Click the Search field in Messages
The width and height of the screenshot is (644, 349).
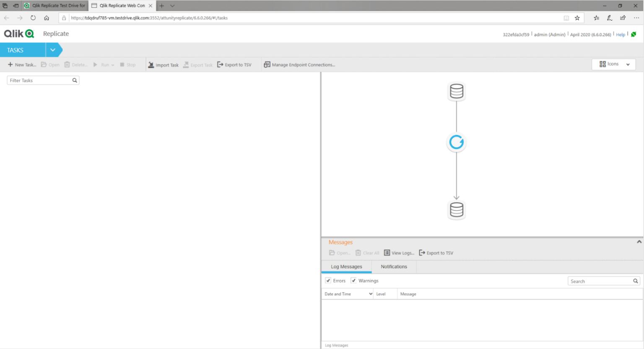[600, 282]
